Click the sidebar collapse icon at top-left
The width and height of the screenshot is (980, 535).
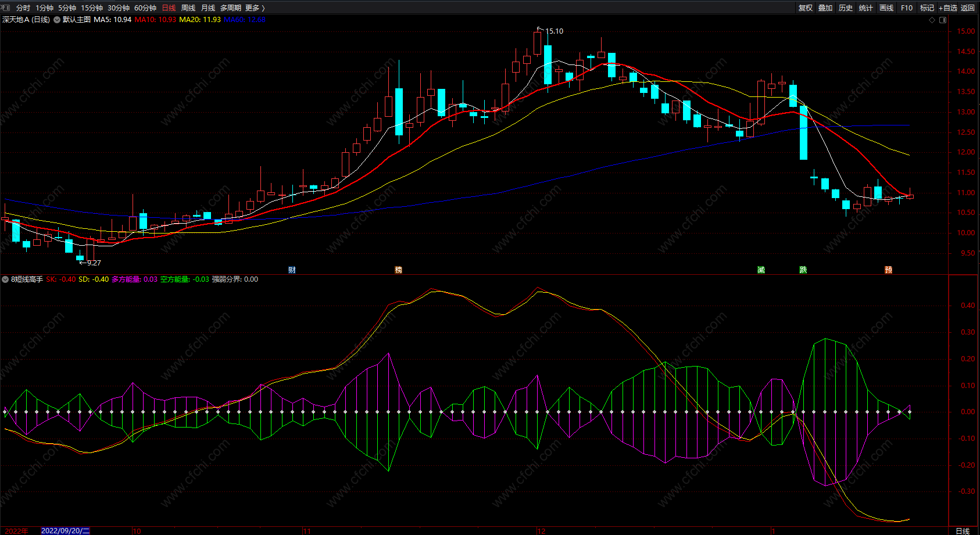click(6, 8)
